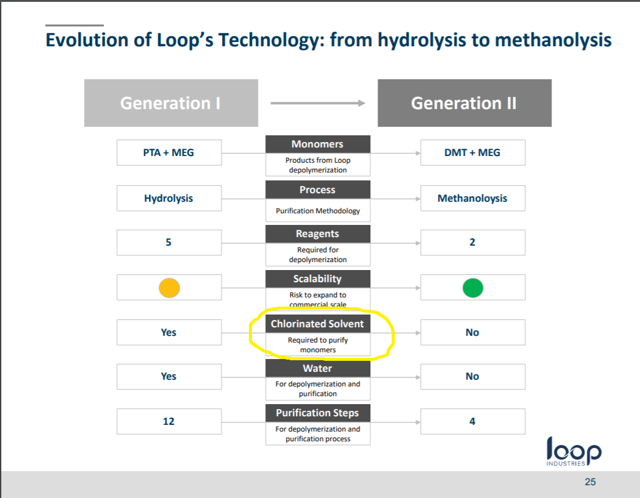Click the Monomers category header
Image resolution: width=640 pixels, height=498 pixels.
point(318,144)
